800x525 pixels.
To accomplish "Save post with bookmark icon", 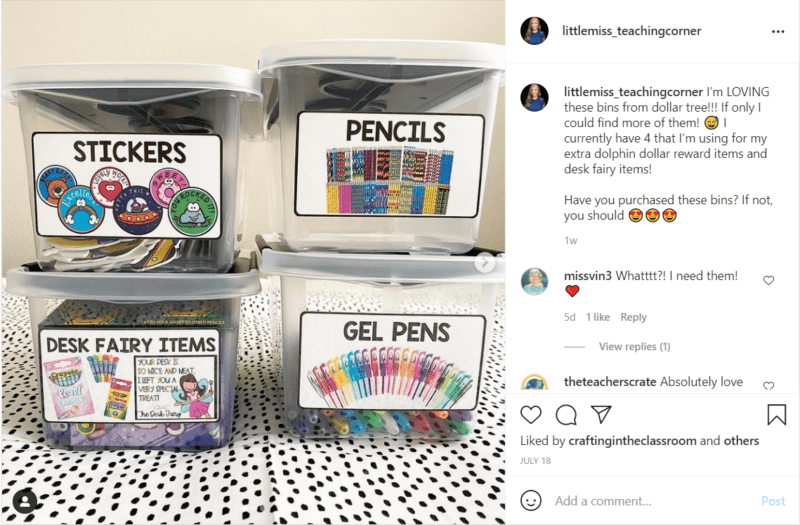I will tap(777, 414).
